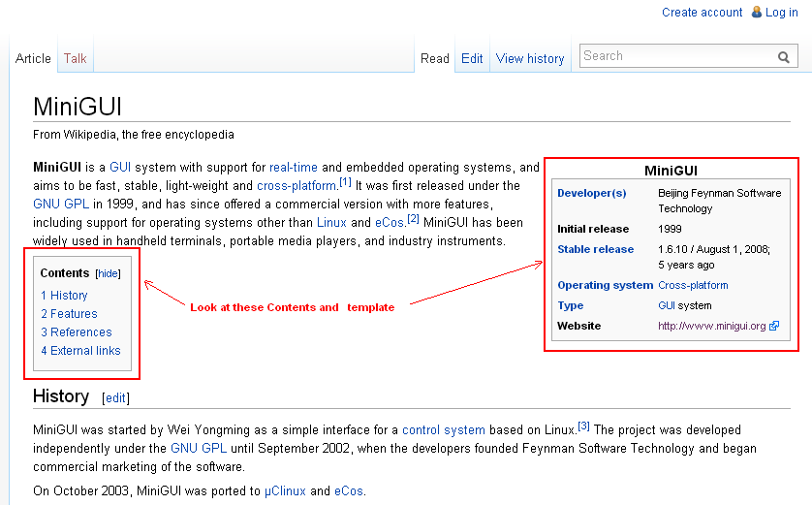Open the www.minigui.org website link
Image resolution: width=812 pixels, height=505 pixels.
(711, 327)
